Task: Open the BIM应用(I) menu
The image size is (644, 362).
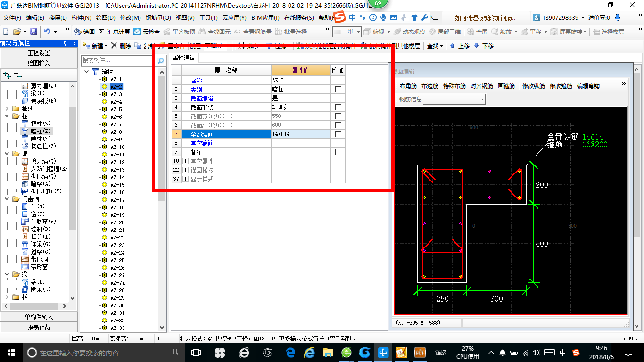Action: 265,18
